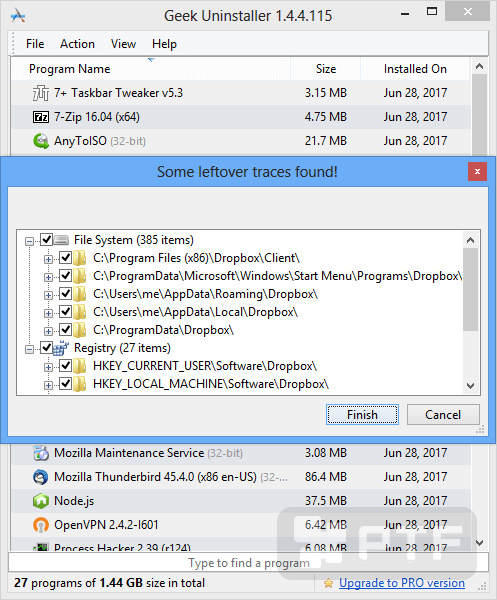This screenshot has height=600, width=497.
Task: Uncheck Program Files (x86)\Dropbox\Client checkbox
Action: click(65, 258)
